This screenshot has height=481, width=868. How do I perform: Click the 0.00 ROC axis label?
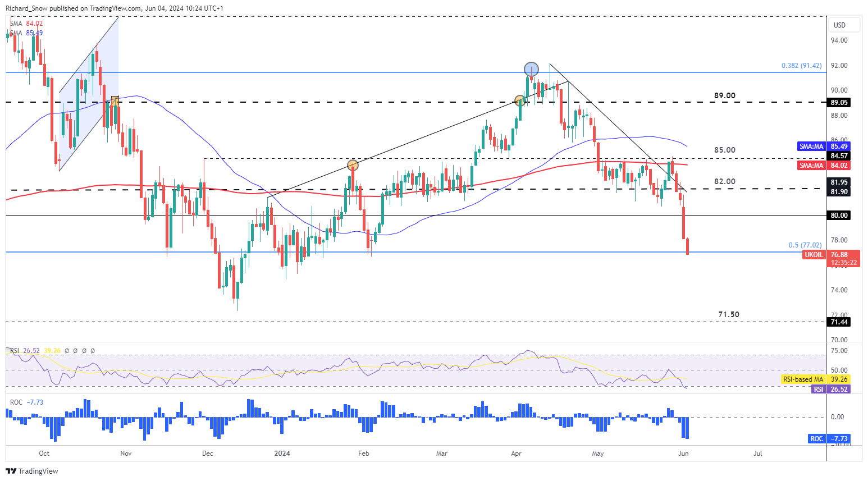[x=837, y=417]
